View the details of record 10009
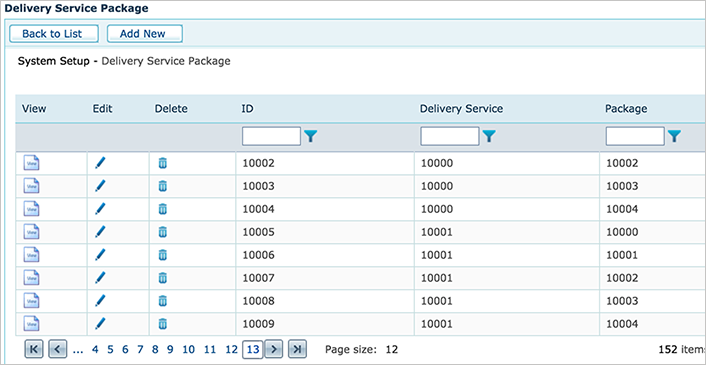The width and height of the screenshot is (706, 365). 32,324
